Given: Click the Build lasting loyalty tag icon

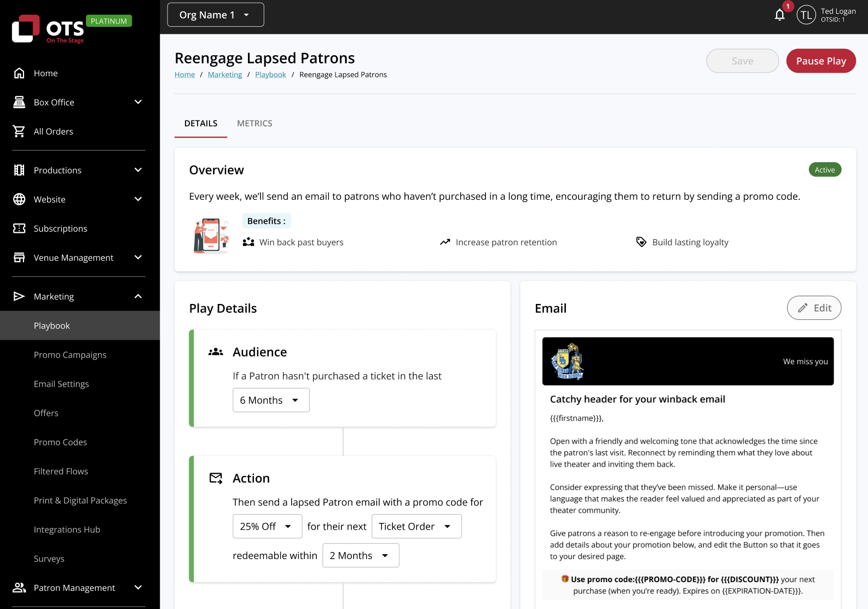Looking at the screenshot, I should [x=641, y=242].
